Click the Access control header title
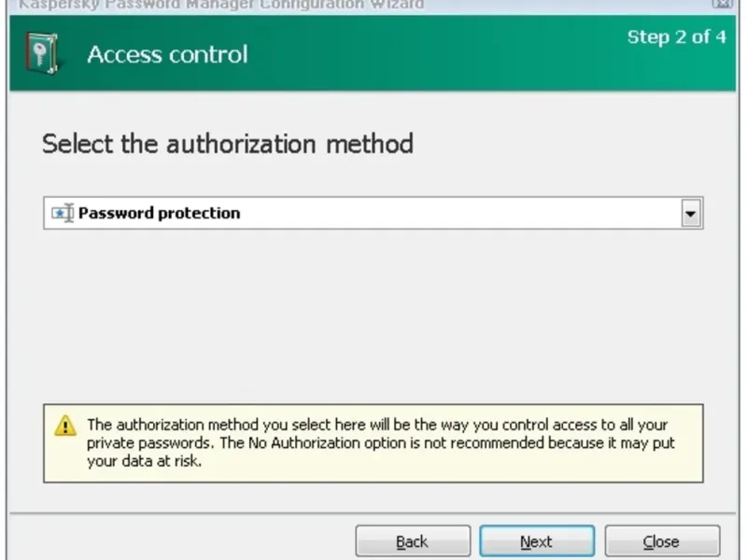Viewport: 747px width, 560px height. (x=167, y=54)
